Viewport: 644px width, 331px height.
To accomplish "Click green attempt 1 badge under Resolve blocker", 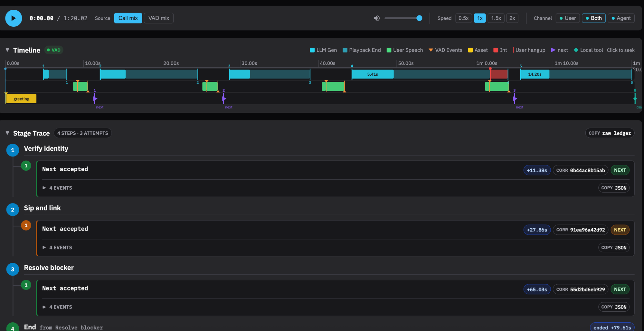I will (26, 285).
